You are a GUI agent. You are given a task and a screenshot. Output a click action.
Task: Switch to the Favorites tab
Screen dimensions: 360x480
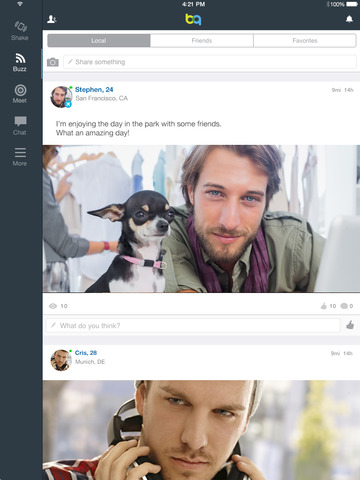point(305,41)
